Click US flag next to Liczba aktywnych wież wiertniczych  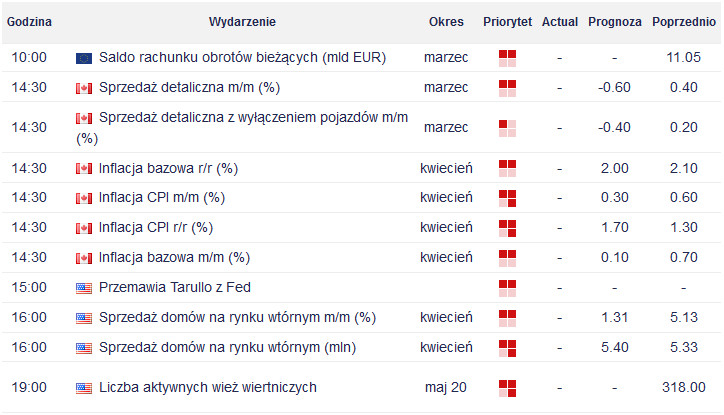point(84,388)
